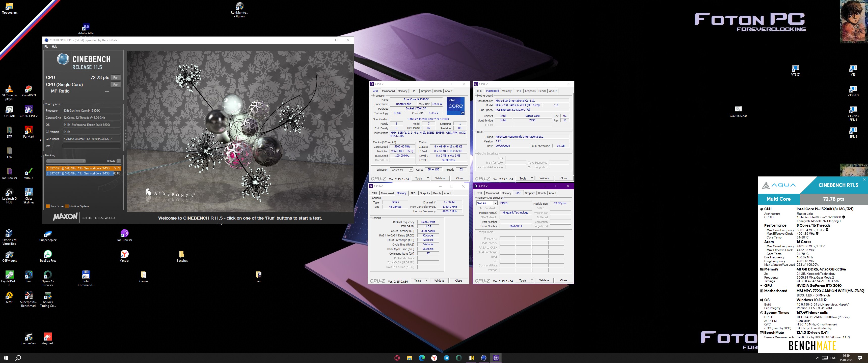The width and height of the screenshot is (868, 363).
Task: Click BenchMate icon in the taskbar
Action: coord(471,358)
